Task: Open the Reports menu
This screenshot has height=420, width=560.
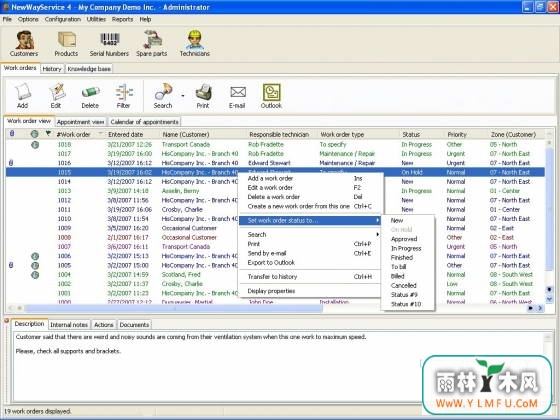Action: [x=122, y=19]
